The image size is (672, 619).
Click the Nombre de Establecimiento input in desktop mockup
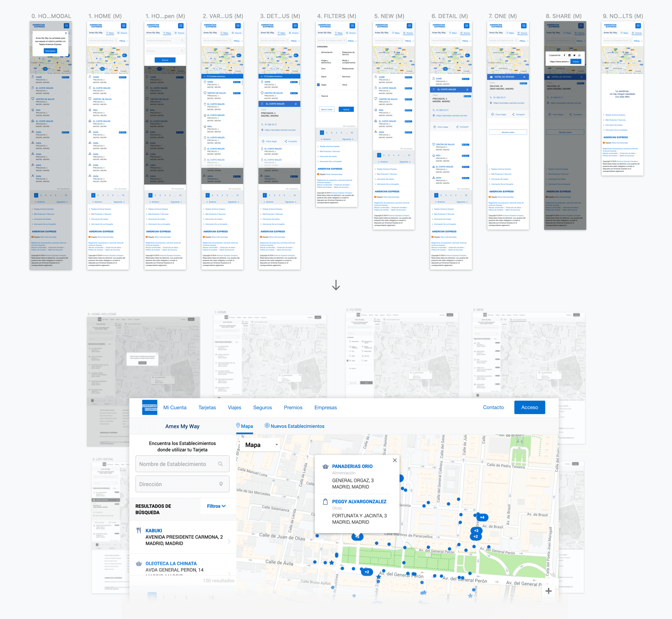pyautogui.click(x=182, y=464)
